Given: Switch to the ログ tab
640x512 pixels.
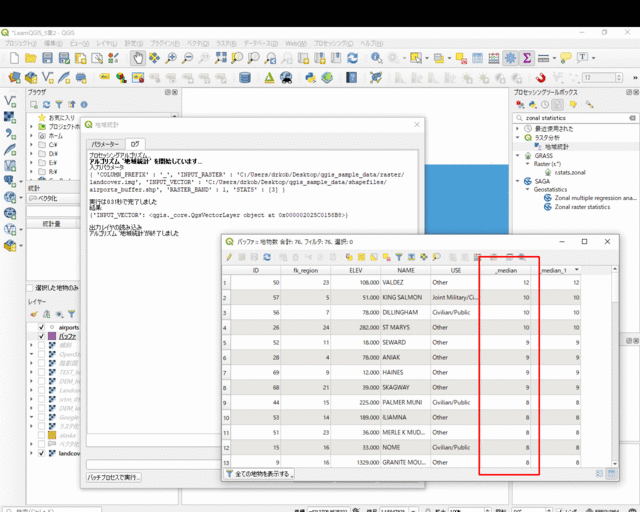Looking at the screenshot, I should tap(135, 144).
